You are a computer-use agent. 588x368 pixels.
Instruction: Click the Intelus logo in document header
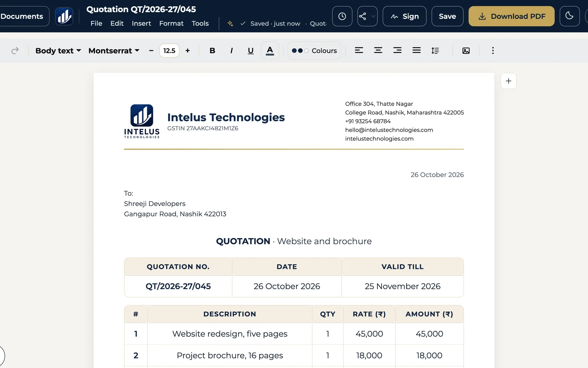coord(142,121)
